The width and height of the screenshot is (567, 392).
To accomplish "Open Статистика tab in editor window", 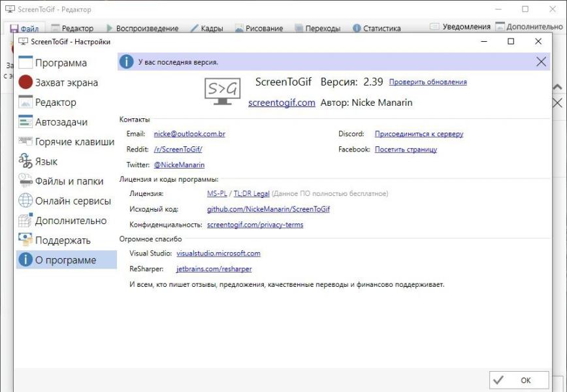I will (x=376, y=28).
